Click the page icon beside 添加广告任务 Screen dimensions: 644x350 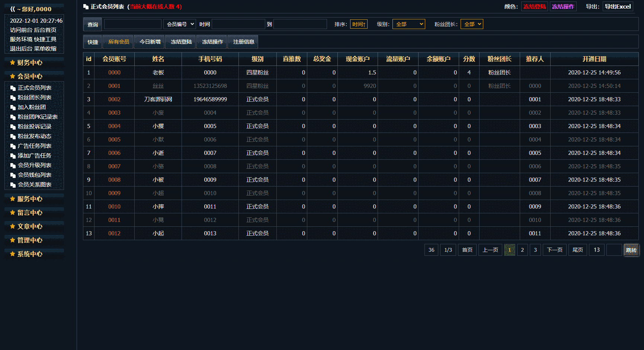[x=13, y=156]
